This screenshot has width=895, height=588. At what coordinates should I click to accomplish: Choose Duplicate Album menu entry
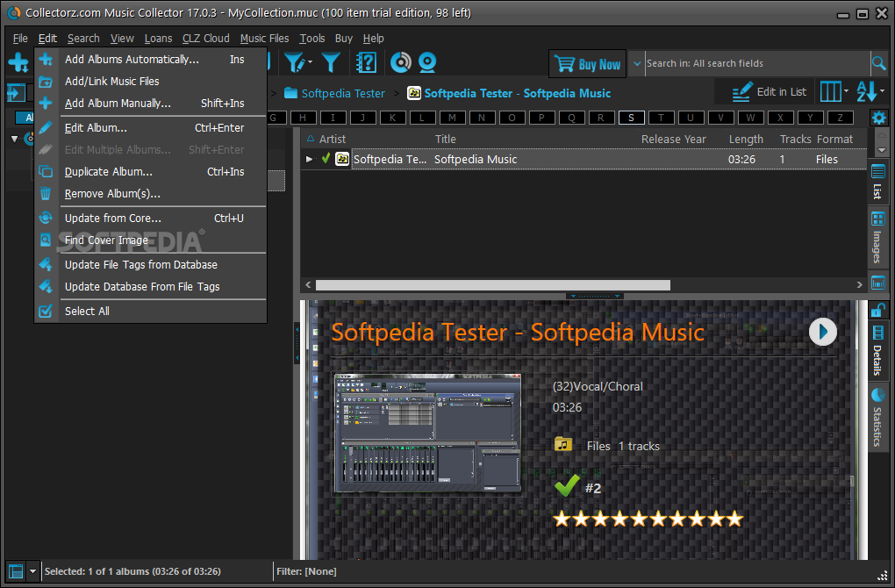click(x=151, y=172)
